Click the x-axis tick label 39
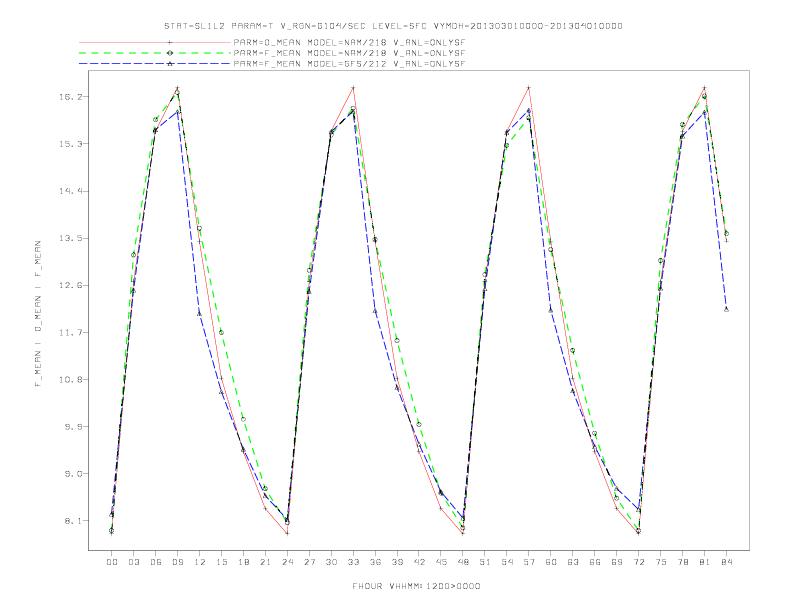The height and width of the screenshot is (612, 792). (397, 562)
